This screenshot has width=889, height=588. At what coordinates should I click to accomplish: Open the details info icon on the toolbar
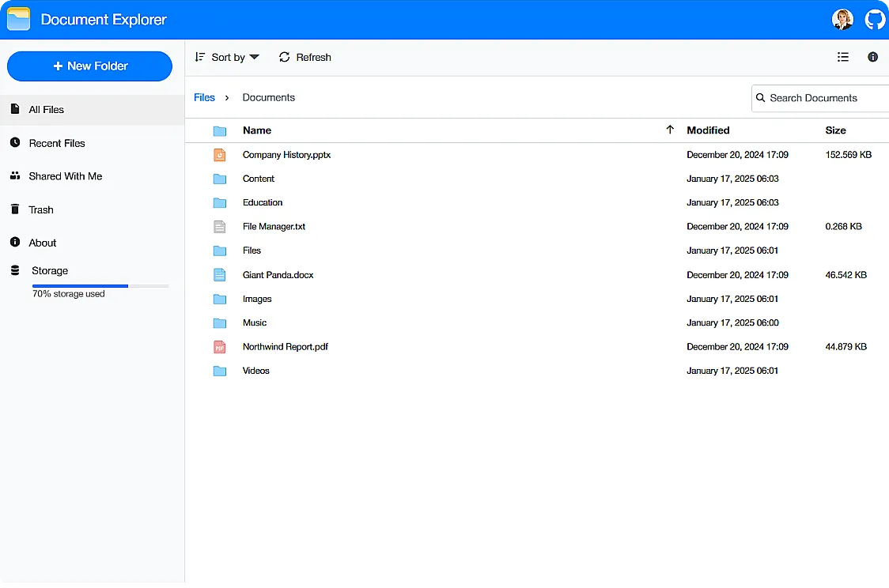[872, 57]
